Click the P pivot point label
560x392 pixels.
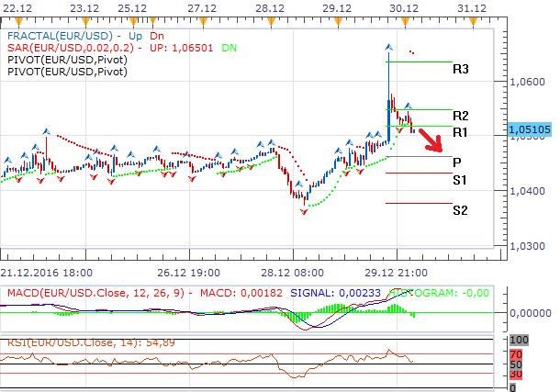click(x=456, y=161)
